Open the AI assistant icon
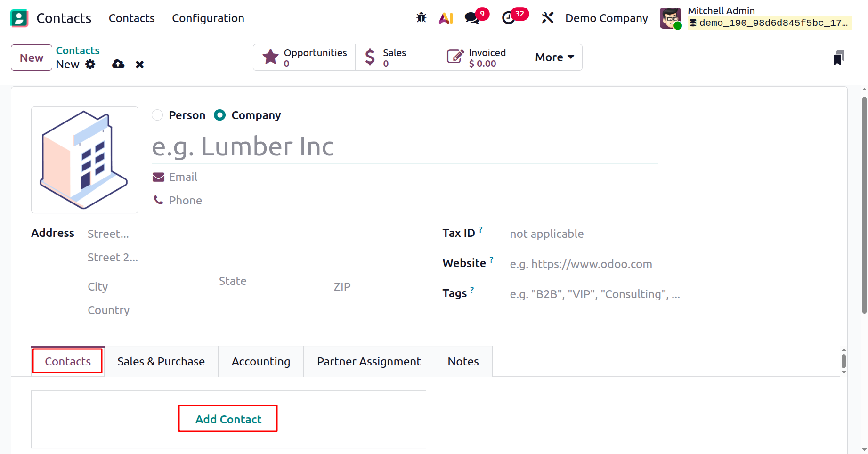Viewport: 868px width, 454px height. click(446, 18)
